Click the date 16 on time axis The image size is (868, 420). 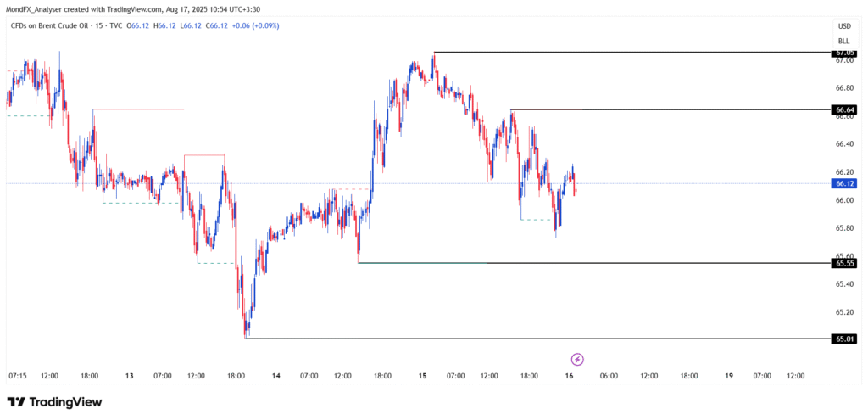tap(570, 375)
